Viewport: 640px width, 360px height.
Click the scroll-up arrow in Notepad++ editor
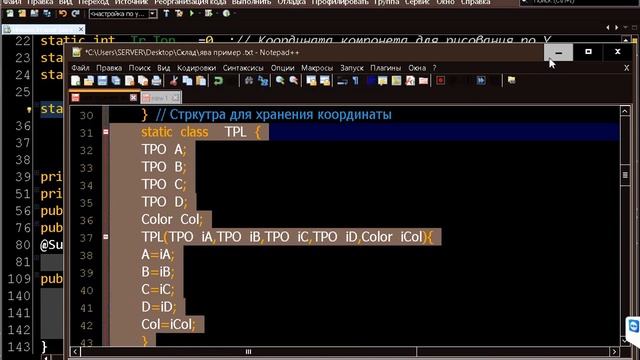(x=625, y=111)
